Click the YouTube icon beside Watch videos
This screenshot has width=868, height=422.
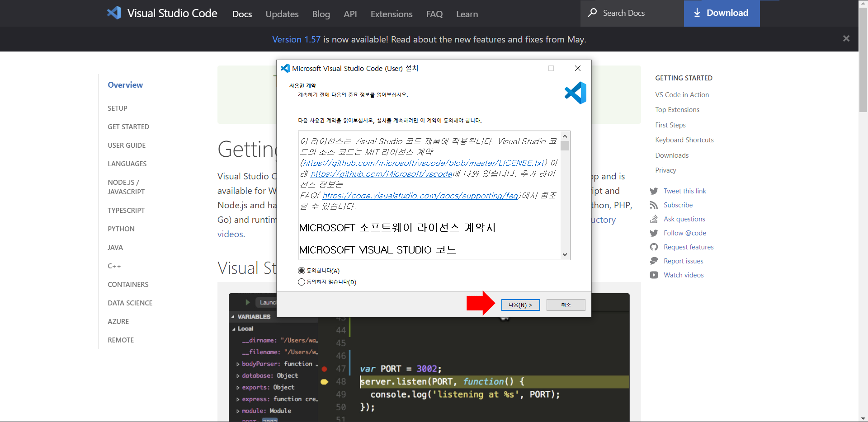click(x=654, y=275)
